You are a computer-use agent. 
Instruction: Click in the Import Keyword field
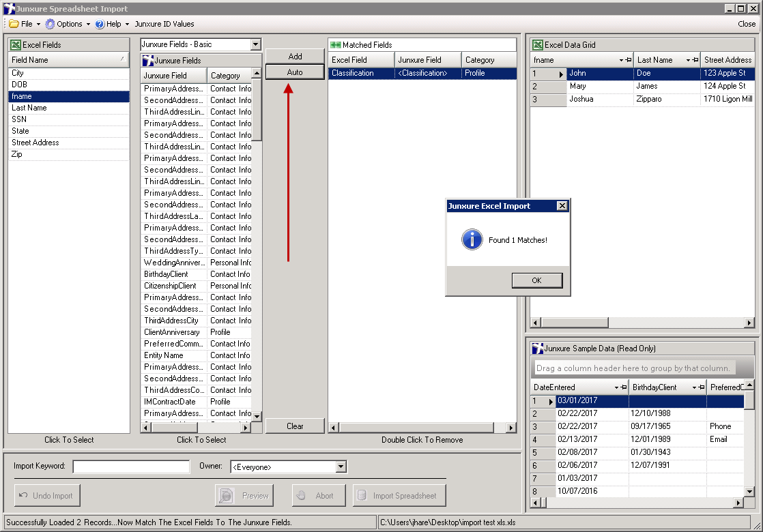tap(131, 467)
